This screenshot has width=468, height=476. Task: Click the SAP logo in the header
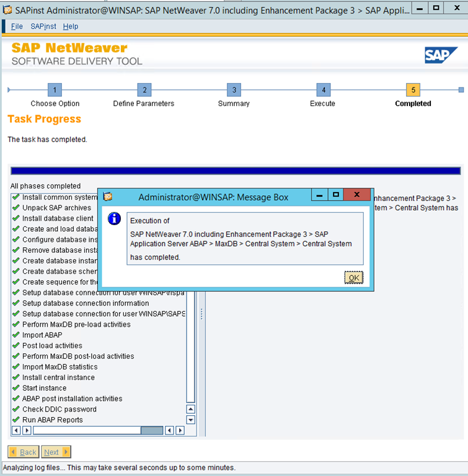coord(441,55)
